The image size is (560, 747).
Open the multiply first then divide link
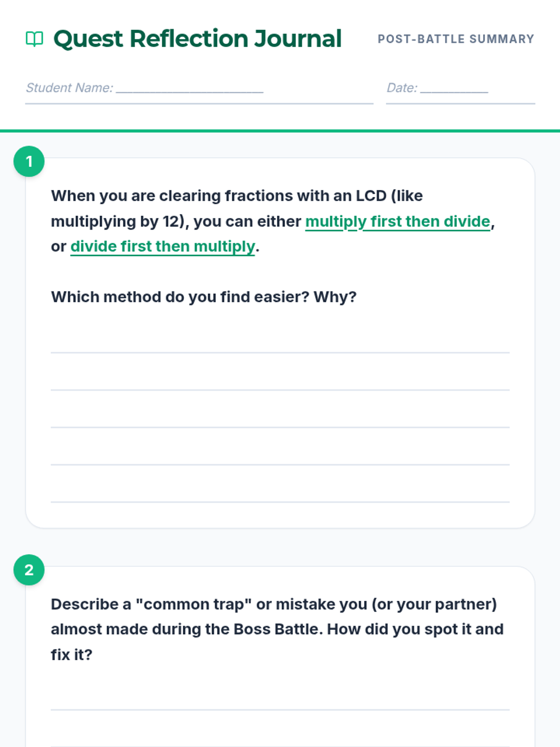(x=398, y=221)
